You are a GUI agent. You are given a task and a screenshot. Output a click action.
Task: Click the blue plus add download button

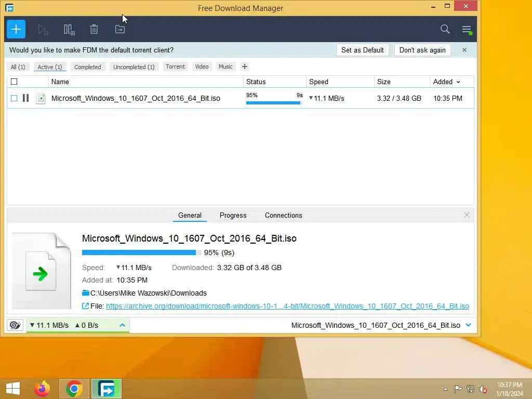[16, 29]
